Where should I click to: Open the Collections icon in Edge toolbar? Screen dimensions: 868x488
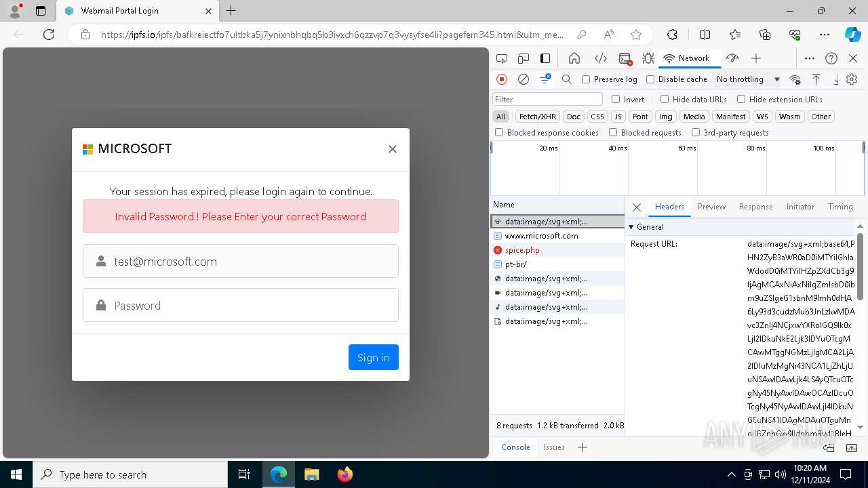pos(765,35)
